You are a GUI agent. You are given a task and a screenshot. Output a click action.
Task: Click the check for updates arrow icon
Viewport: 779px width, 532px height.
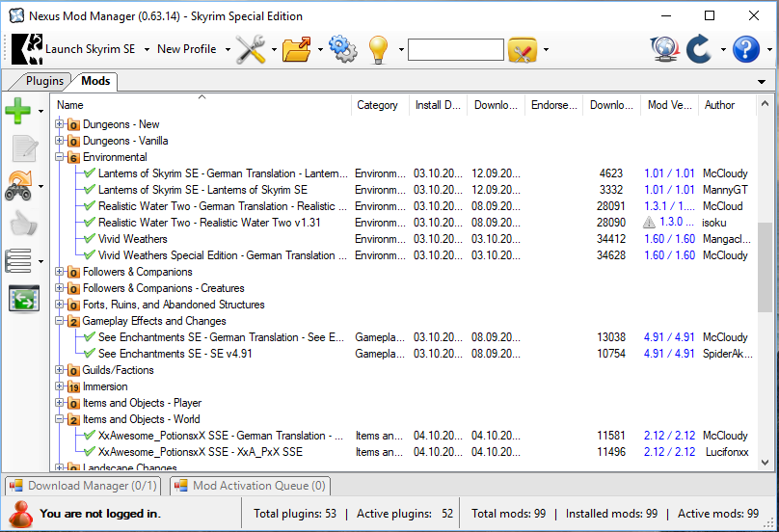point(699,49)
